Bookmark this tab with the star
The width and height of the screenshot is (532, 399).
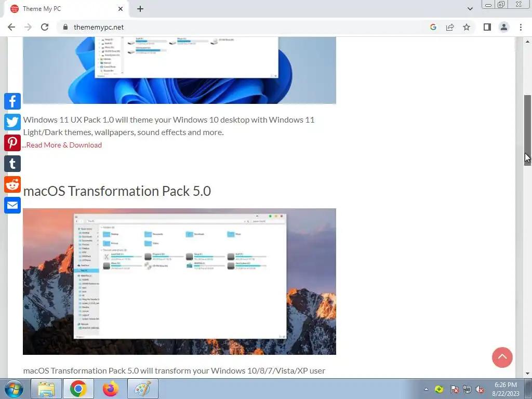(467, 27)
